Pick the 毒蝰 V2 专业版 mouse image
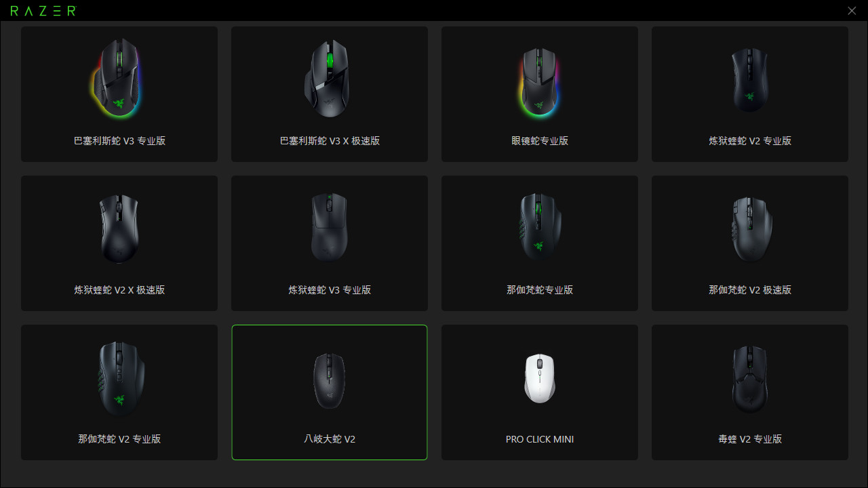The image size is (868, 488). tap(750, 380)
